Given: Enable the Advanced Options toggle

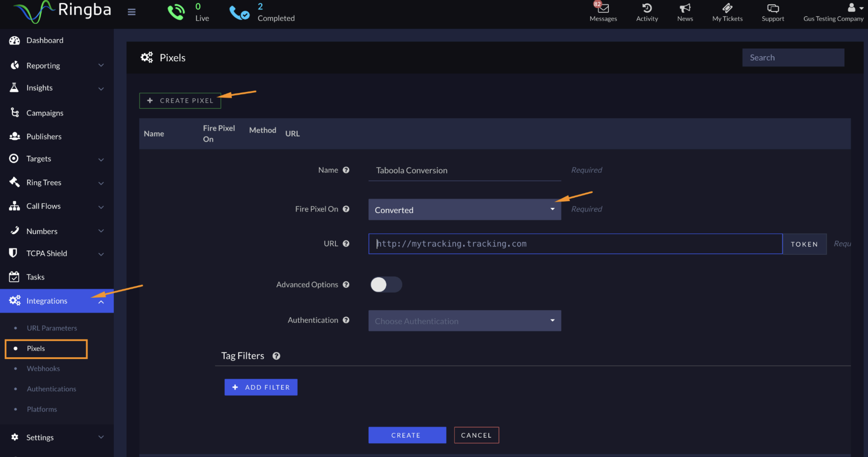Looking at the screenshot, I should pyautogui.click(x=386, y=285).
